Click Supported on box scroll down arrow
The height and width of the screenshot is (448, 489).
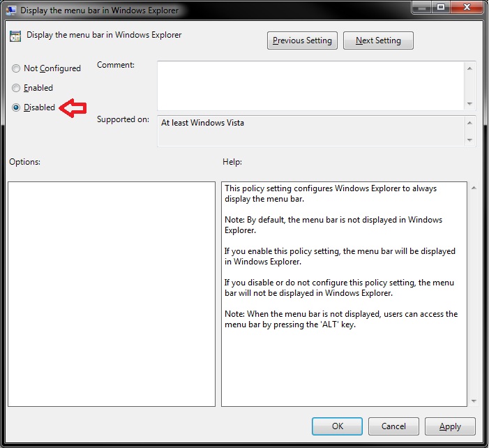469,140
